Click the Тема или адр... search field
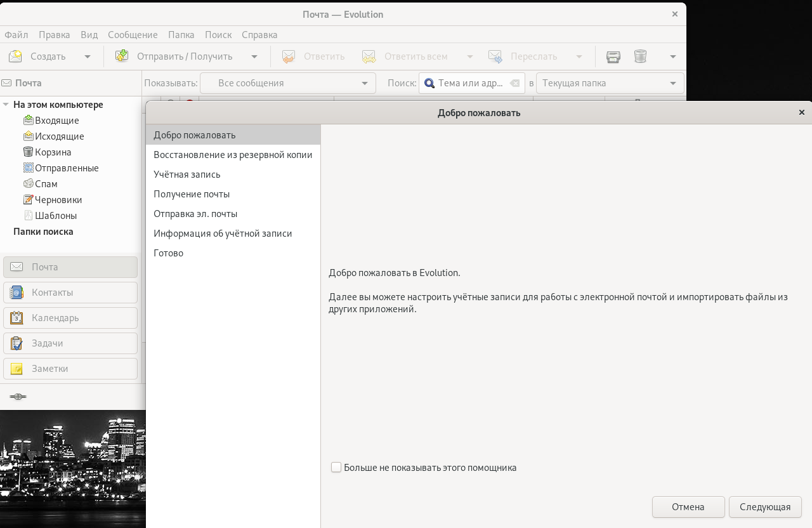This screenshot has height=528, width=812. (471, 83)
